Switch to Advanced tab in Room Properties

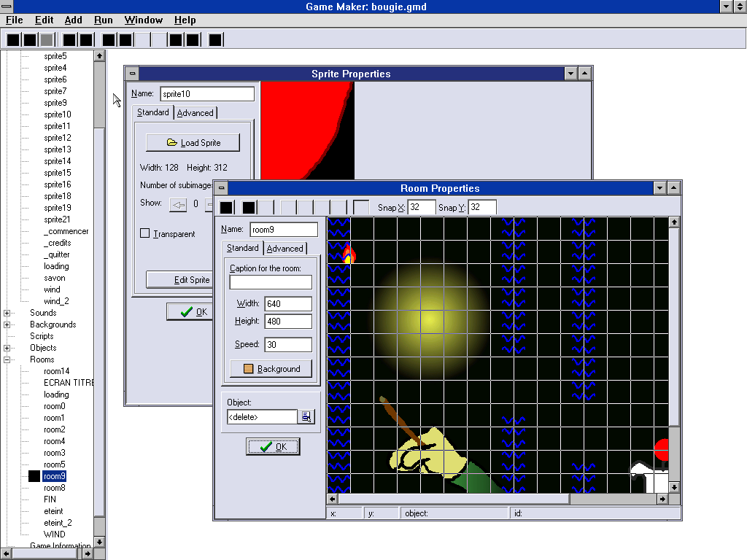click(285, 248)
